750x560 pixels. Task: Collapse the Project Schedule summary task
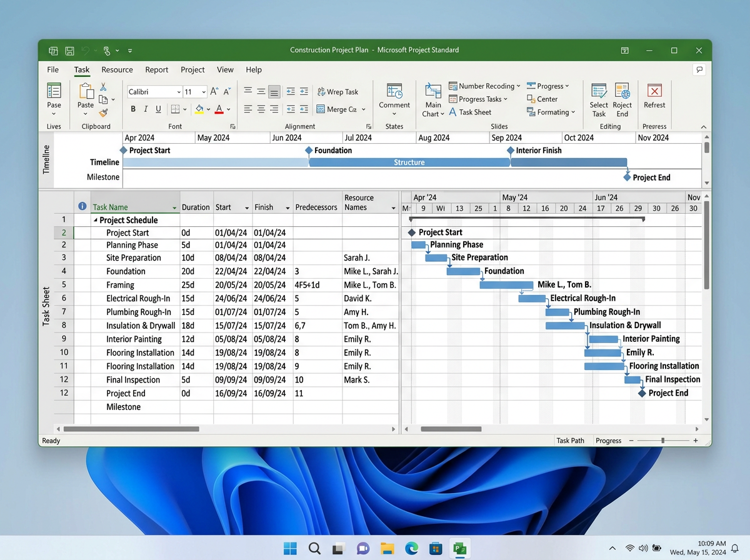(x=96, y=221)
